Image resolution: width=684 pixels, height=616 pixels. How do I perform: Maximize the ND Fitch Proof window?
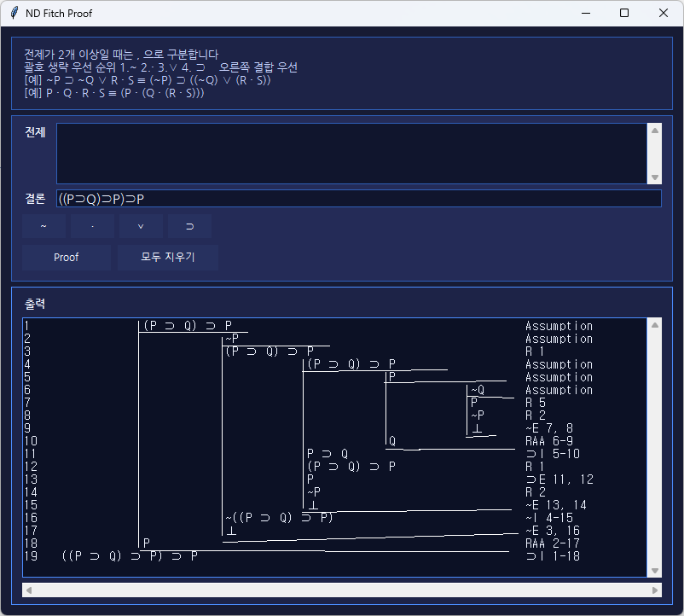click(x=624, y=14)
